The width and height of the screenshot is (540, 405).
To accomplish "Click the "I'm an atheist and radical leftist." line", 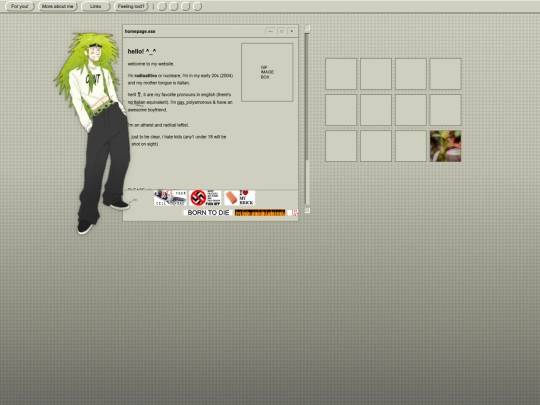I will coord(158,125).
